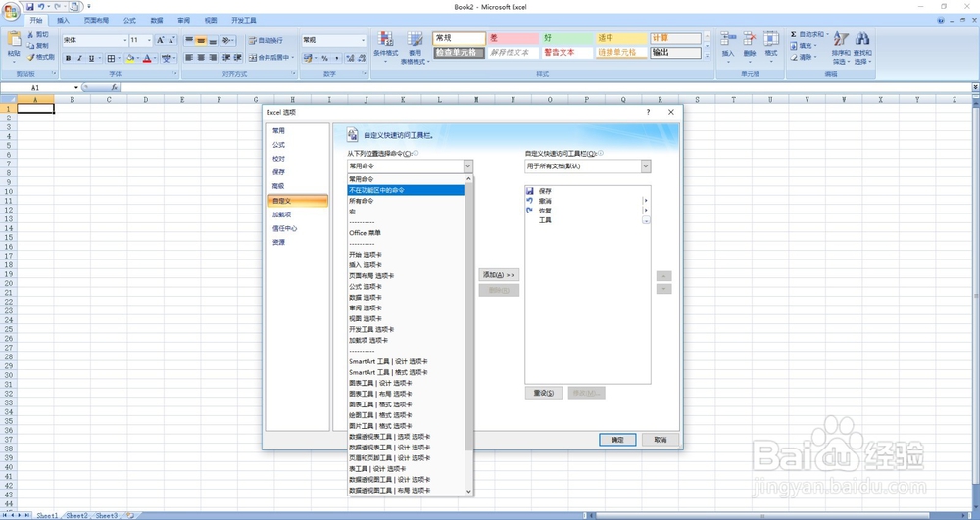Click Format as Table (套用表格格式) icon

point(415,39)
